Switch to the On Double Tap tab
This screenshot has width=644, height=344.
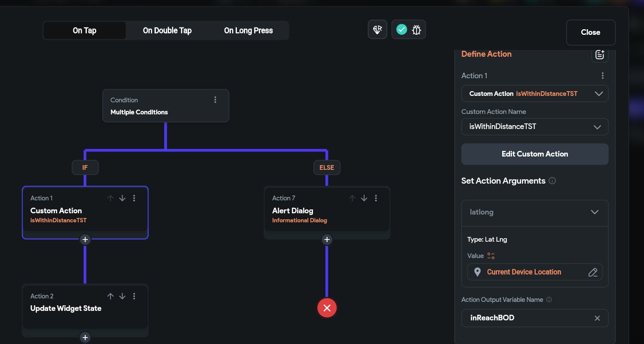pos(167,31)
